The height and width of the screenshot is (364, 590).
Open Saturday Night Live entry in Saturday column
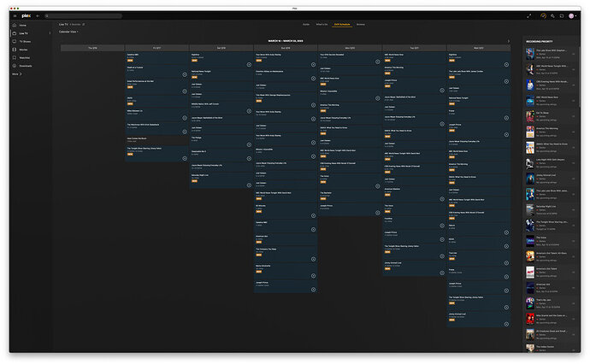(x=221, y=180)
